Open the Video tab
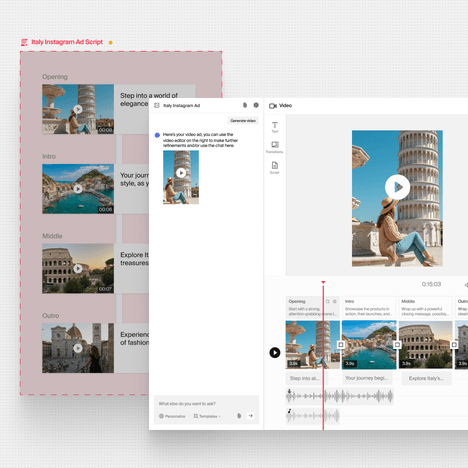 [280, 106]
